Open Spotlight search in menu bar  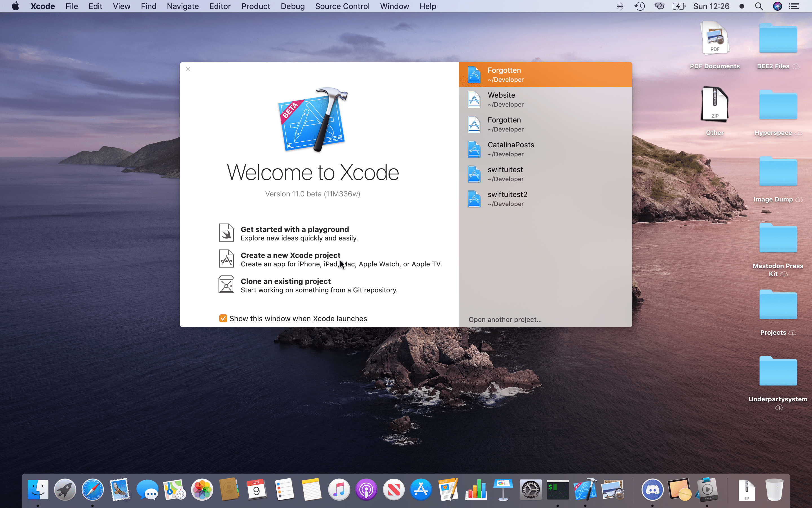click(x=759, y=6)
